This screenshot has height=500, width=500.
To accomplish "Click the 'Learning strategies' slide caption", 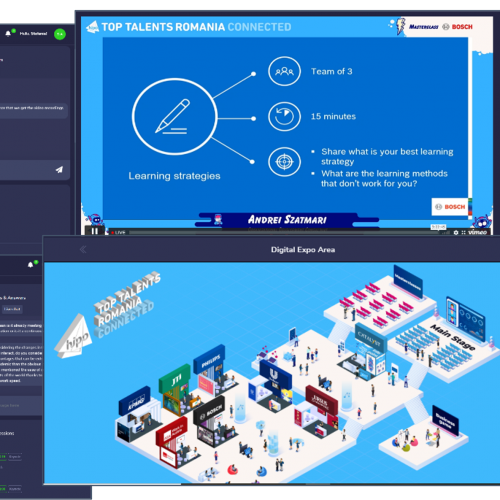I will (x=174, y=176).
